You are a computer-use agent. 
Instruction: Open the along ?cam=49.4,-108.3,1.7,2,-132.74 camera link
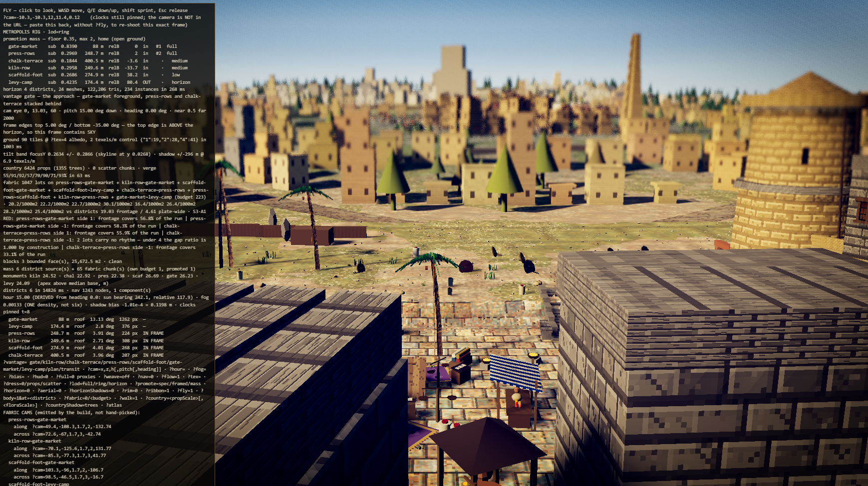(x=62, y=427)
